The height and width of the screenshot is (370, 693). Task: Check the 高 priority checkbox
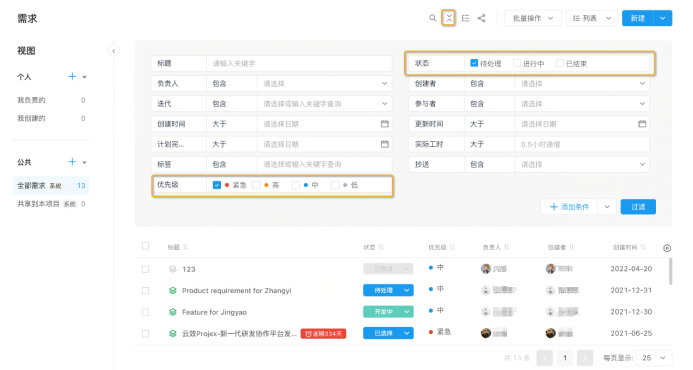256,185
